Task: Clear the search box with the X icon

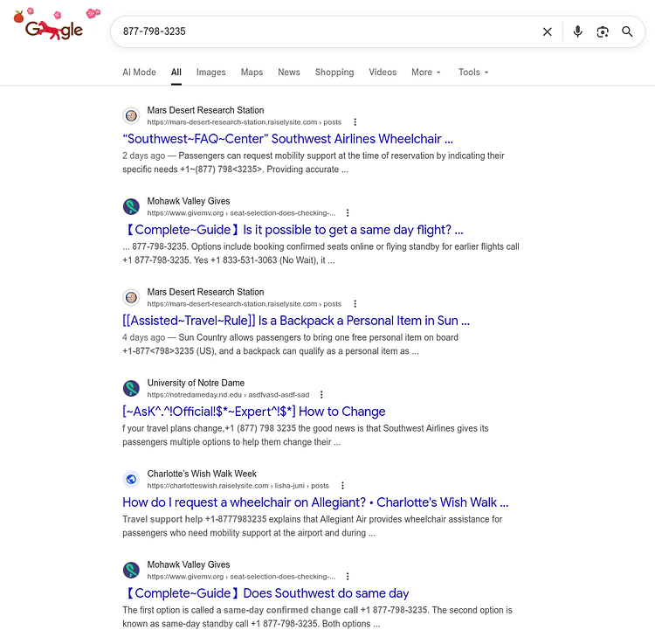Action: click(547, 31)
